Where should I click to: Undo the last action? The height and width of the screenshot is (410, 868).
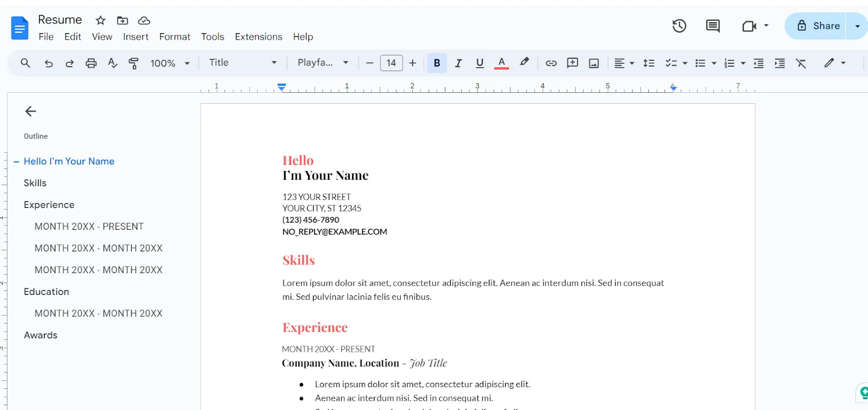pyautogui.click(x=49, y=63)
